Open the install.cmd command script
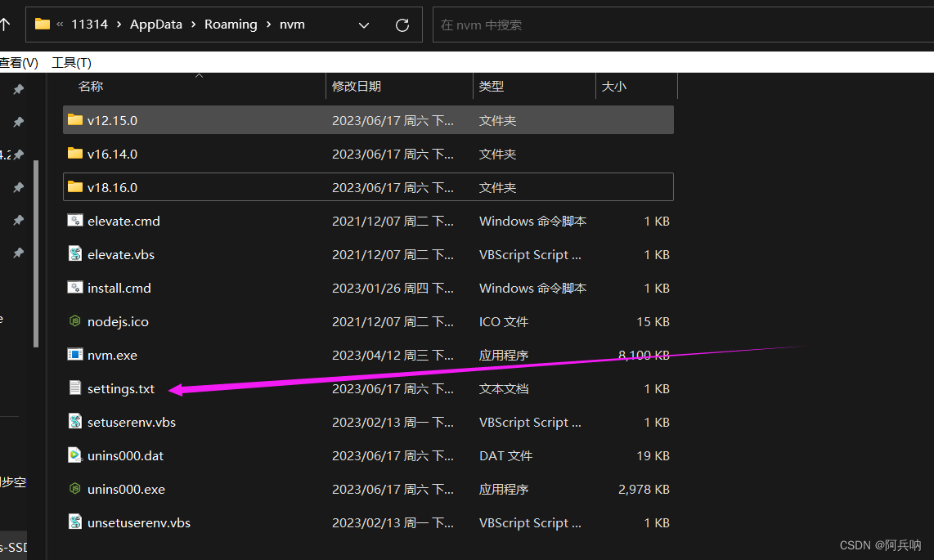Image resolution: width=934 pixels, height=560 pixels. [118, 288]
